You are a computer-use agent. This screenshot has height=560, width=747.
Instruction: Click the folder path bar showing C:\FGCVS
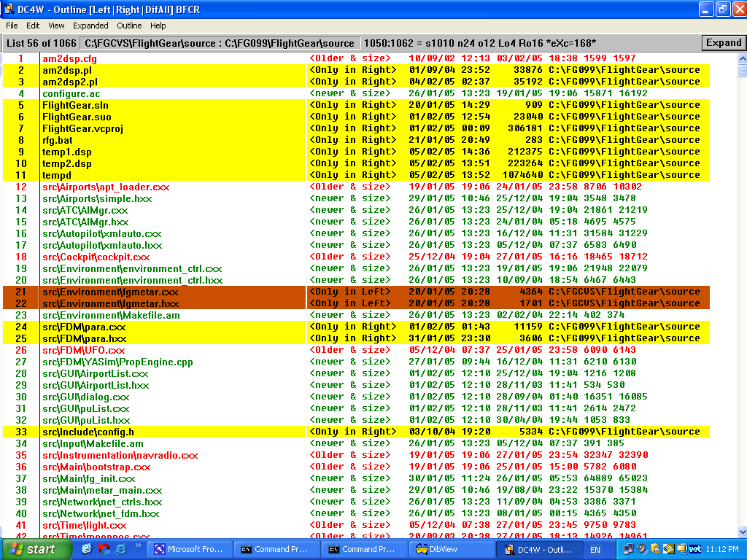(x=219, y=43)
